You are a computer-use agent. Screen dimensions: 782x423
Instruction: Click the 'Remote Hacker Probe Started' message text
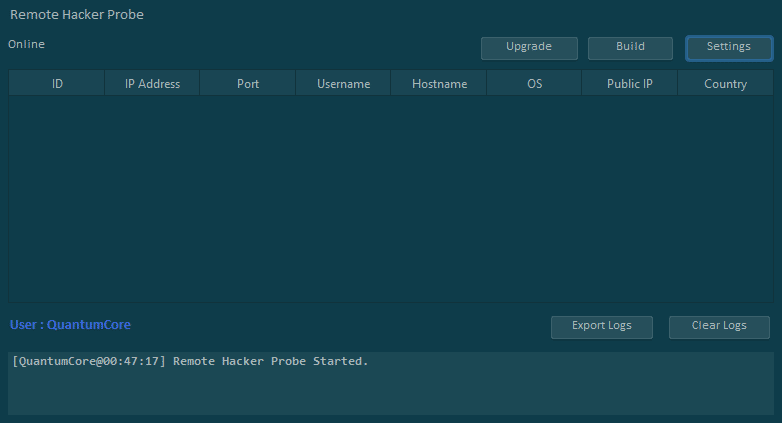click(270, 361)
